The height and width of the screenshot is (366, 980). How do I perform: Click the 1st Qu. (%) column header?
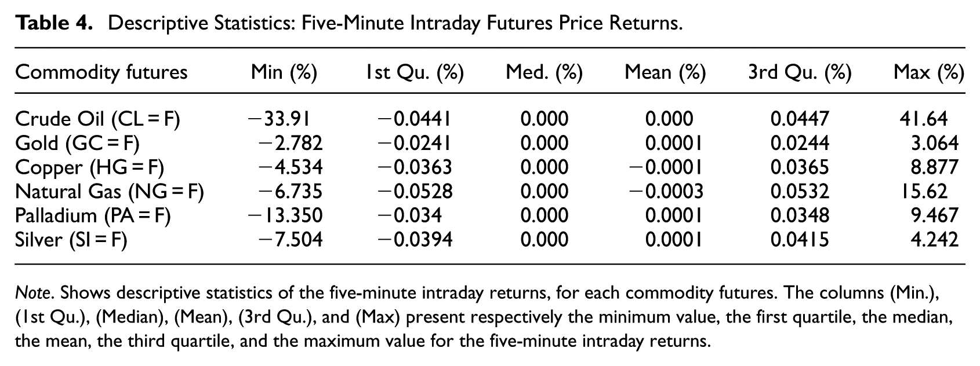pyautogui.click(x=415, y=72)
